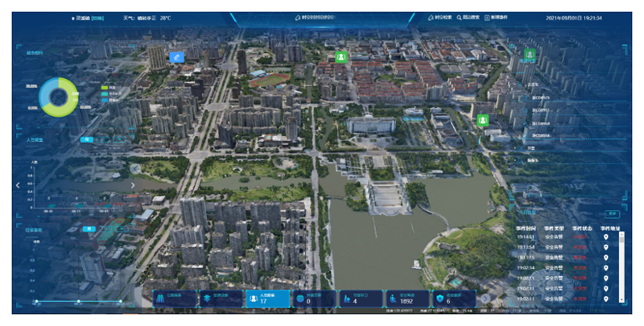
Task: Open the 人员聚集 card showing 17
Action: tap(268, 299)
